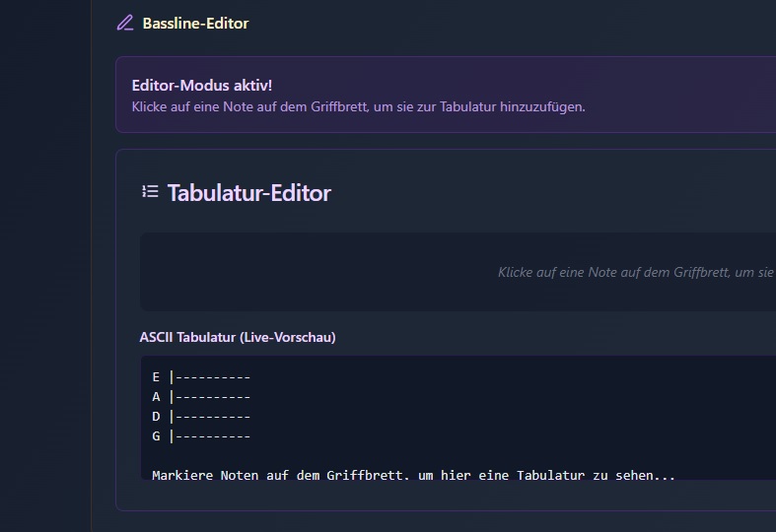Screen dimensions: 776x532
Task: Click the list icon beside Tabulatur-Editor
Action: (150, 191)
